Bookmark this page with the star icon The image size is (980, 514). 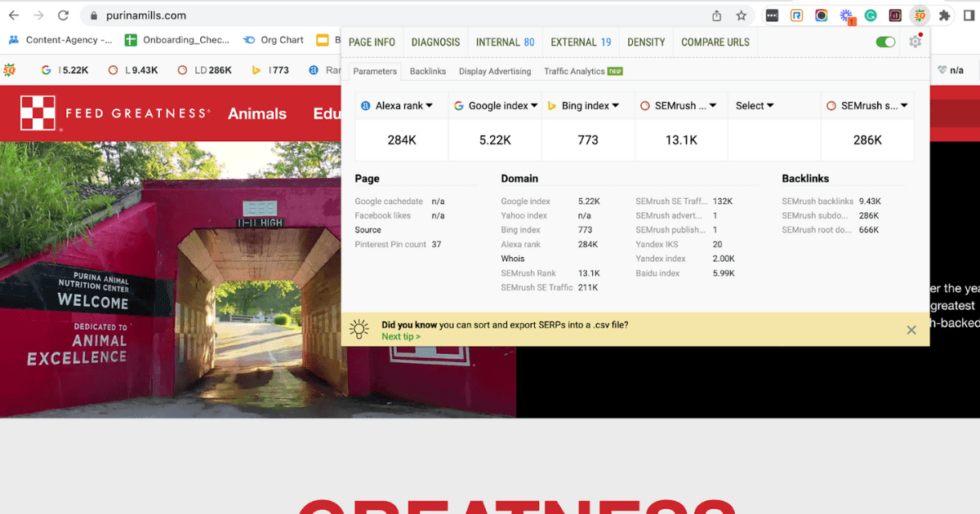click(x=742, y=16)
